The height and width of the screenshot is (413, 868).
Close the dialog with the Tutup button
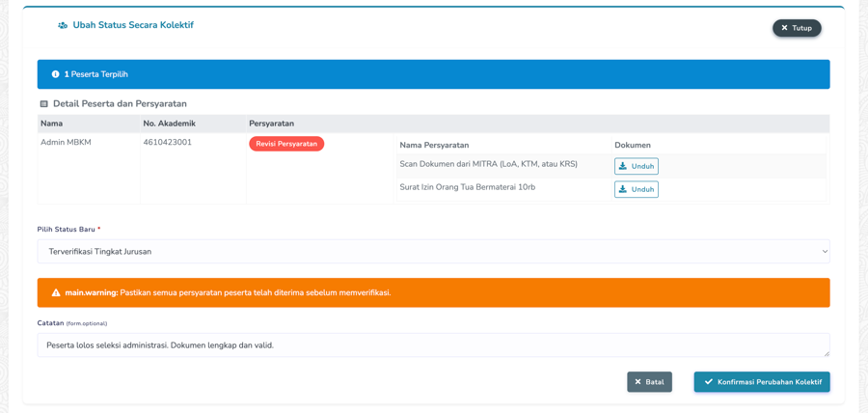tap(796, 28)
